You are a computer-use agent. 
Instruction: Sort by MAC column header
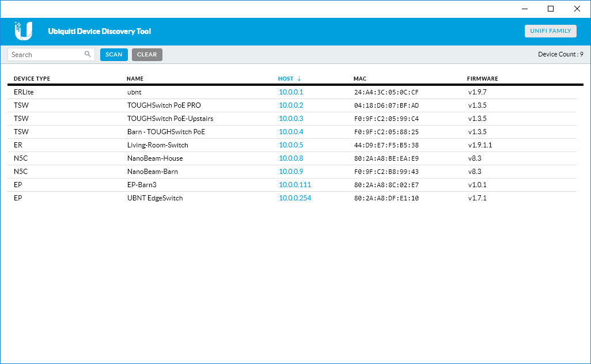(x=360, y=79)
